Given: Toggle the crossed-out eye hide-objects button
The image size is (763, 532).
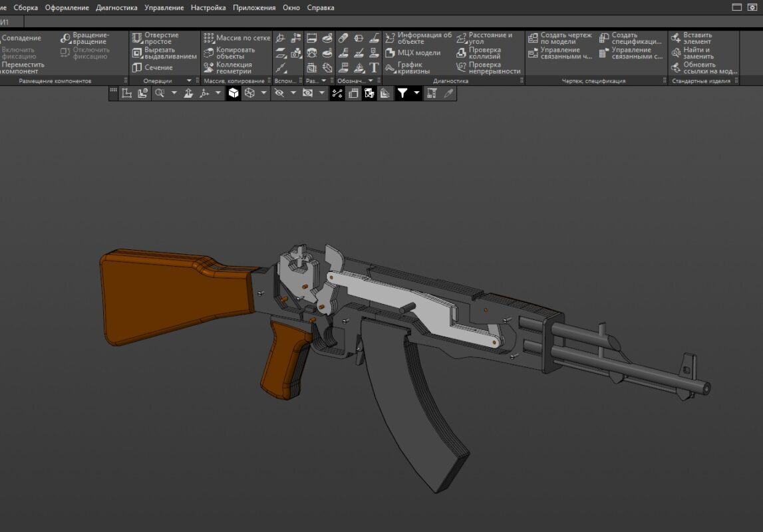Looking at the screenshot, I should [x=279, y=94].
